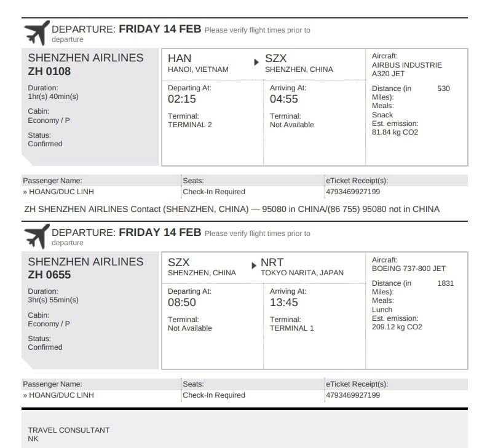490x448 pixels.
Task: Click the 1831 miles distance value
Action: (445, 283)
